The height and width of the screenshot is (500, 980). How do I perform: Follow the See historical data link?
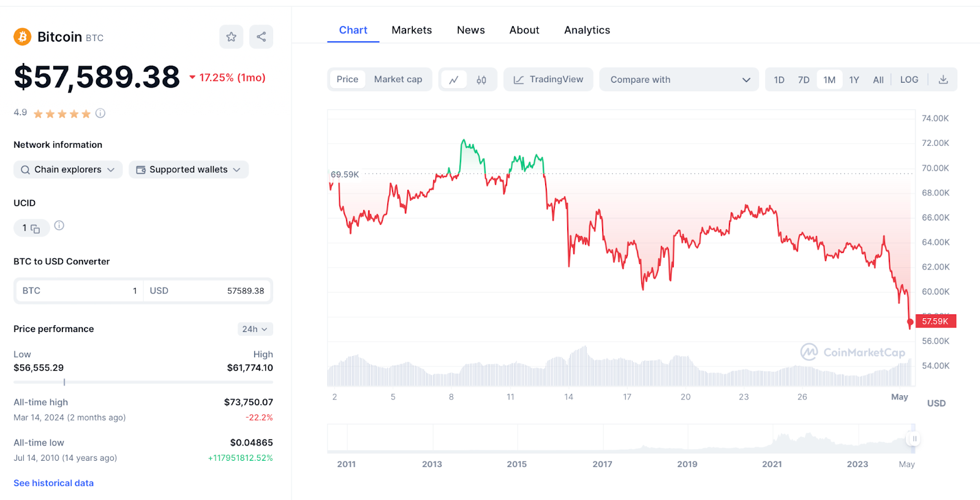coord(54,483)
